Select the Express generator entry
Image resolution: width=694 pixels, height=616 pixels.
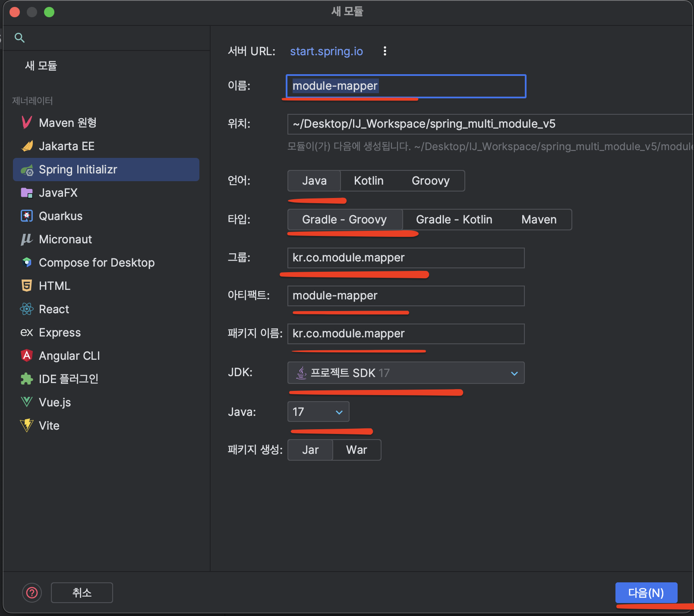[106, 333]
